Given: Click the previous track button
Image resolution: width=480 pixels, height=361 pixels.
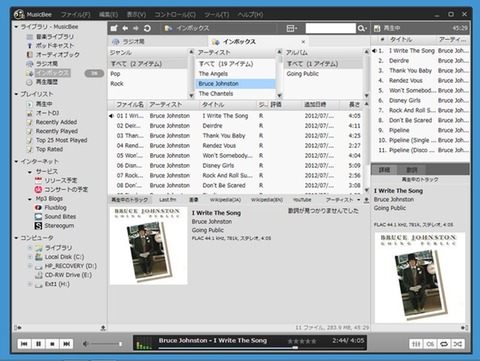Looking at the screenshot, I should [24, 344].
